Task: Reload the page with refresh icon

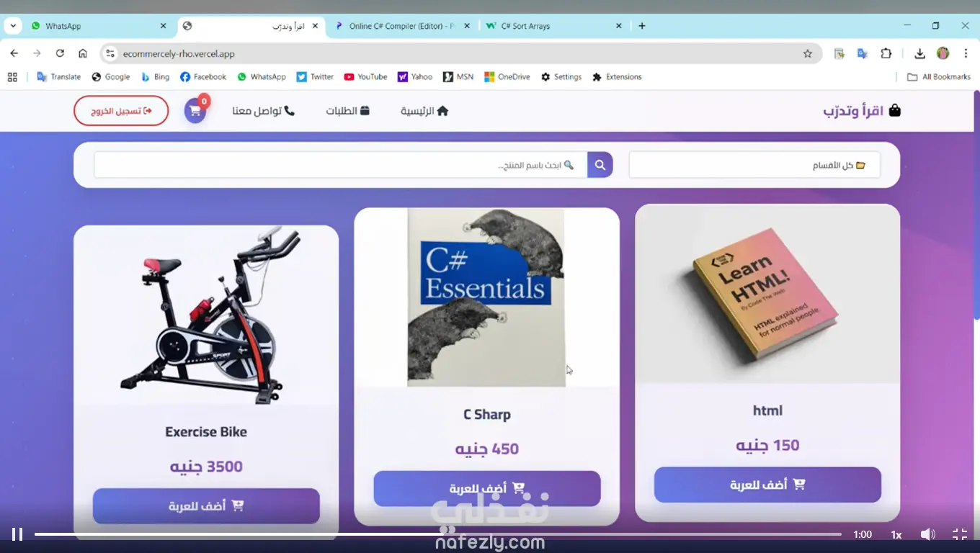Action: point(60,53)
